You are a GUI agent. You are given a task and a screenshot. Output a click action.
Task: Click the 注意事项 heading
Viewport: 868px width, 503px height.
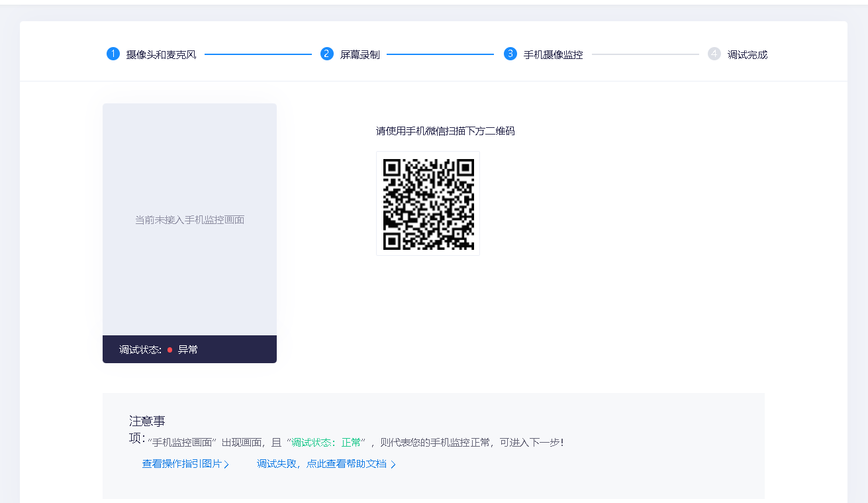tap(147, 429)
